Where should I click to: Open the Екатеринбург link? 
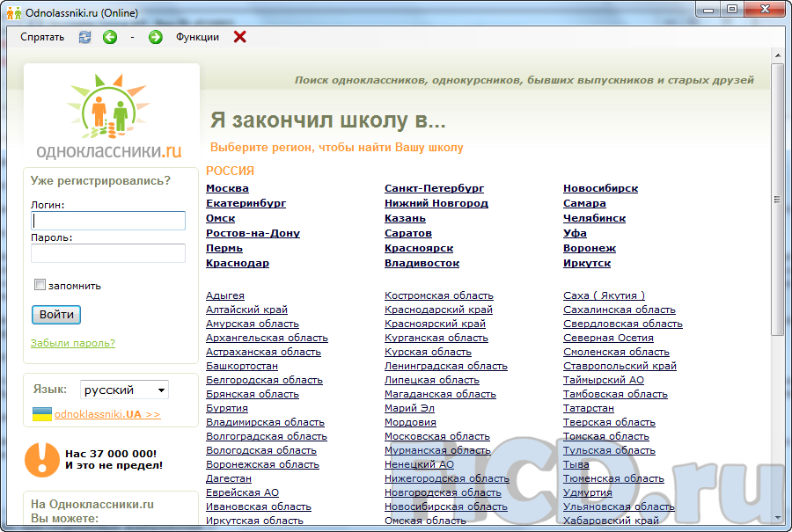(246, 203)
